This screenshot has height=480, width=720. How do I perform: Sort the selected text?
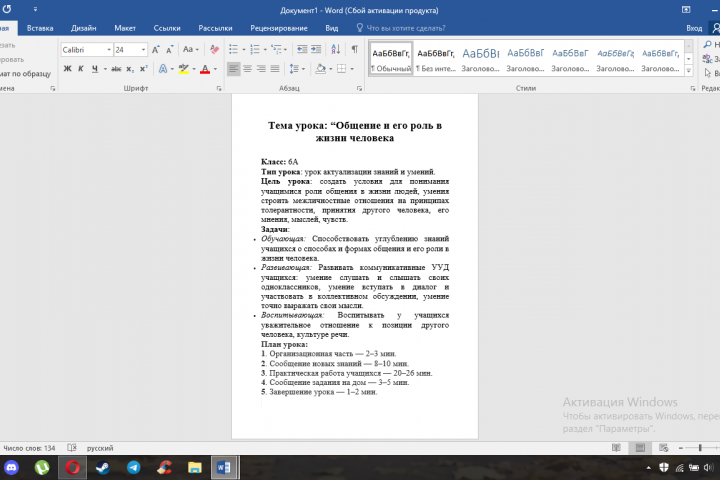tap(336, 50)
